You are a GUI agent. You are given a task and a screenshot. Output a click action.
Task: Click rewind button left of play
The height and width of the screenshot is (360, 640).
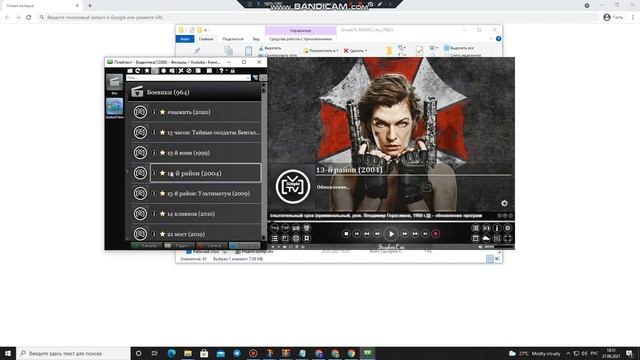pyautogui.click(x=377, y=234)
